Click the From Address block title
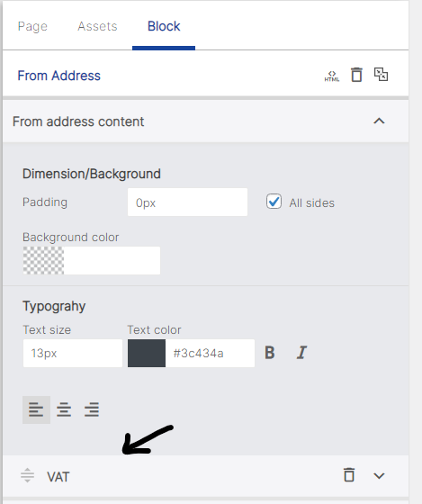The width and height of the screenshot is (422, 504). 58,76
